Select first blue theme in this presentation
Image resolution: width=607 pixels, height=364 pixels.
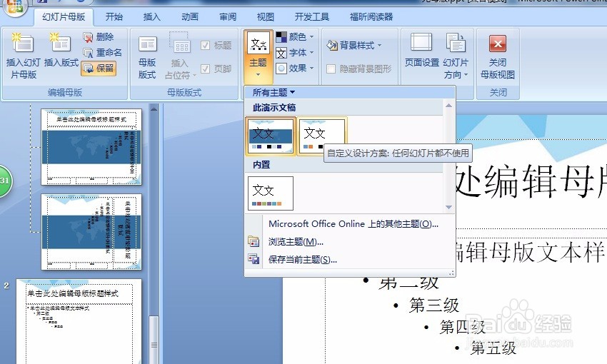pyautogui.click(x=271, y=136)
